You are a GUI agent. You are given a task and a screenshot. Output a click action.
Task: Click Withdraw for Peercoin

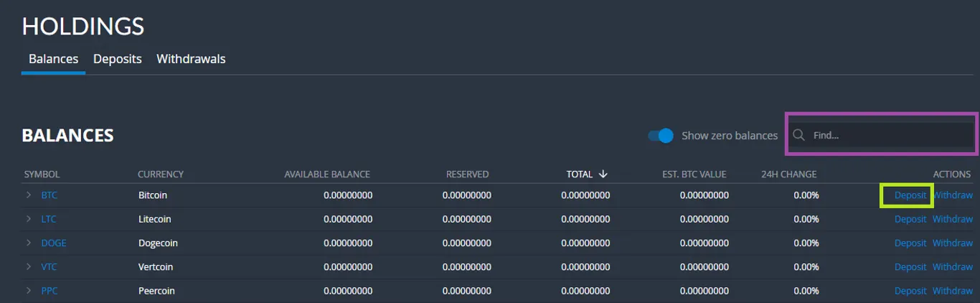pos(953,291)
